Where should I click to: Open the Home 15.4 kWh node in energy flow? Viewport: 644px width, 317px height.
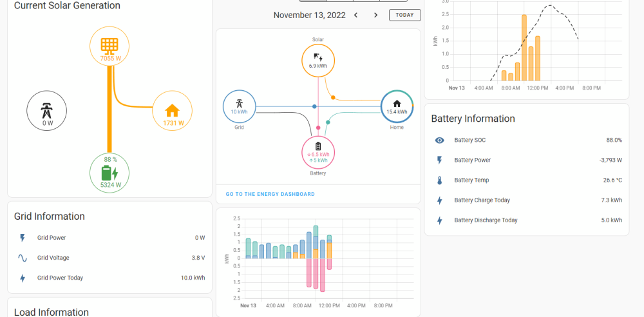point(397,107)
